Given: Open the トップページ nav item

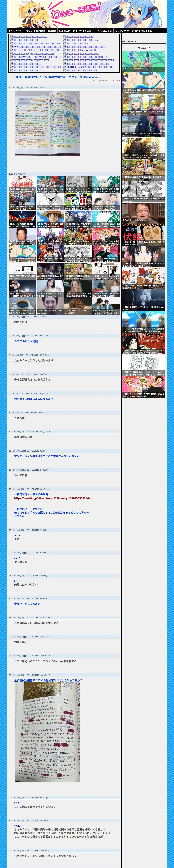Looking at the screenshot, I should coord(16,31).
